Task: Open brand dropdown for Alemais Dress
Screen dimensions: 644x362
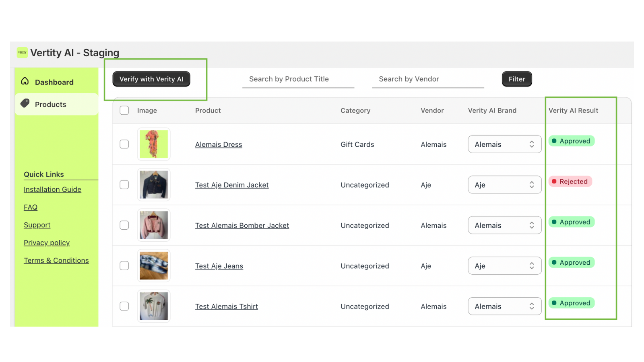Action: (x=504, y=144)
